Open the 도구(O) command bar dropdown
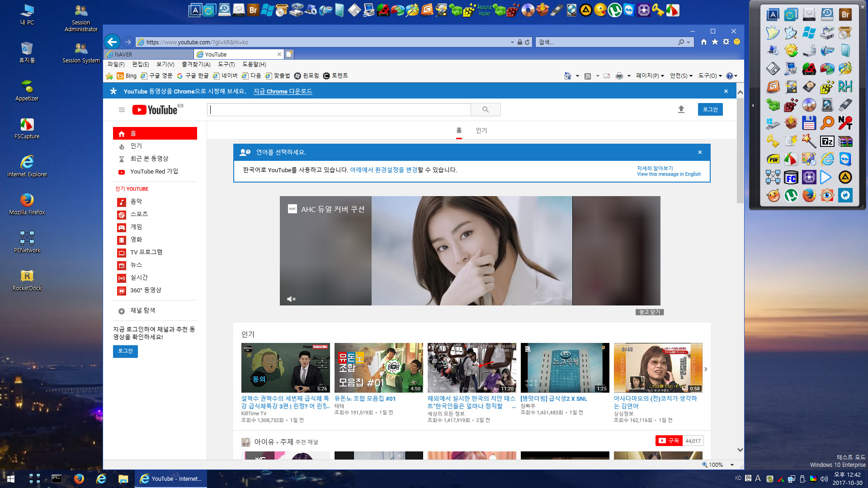The image size is (868, 488). pos(710,76)
